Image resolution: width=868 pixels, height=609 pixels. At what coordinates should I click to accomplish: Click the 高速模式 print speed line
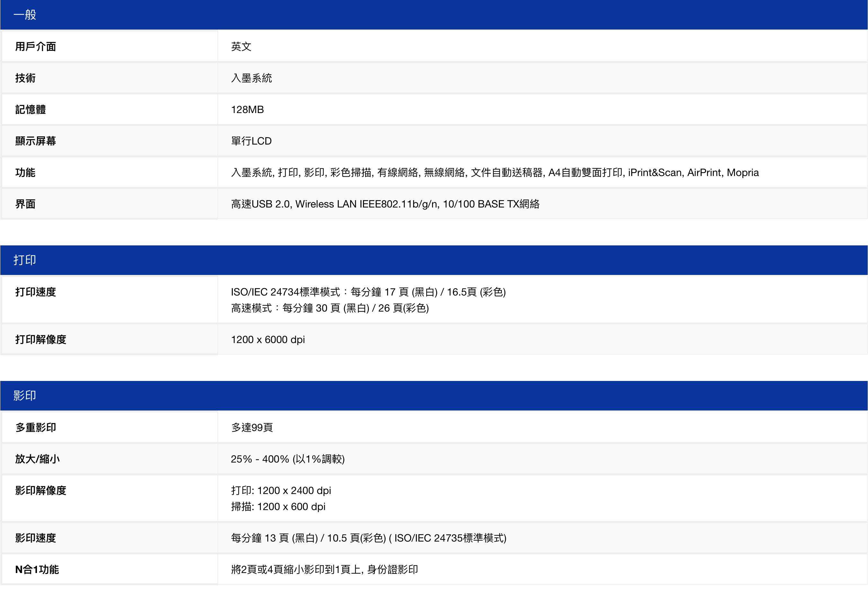[330, 308]
